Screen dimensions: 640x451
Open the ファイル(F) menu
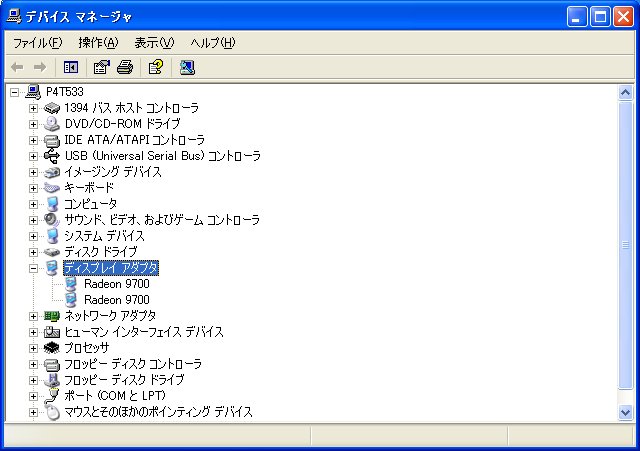pyautogui.click(x=37, y=42)
